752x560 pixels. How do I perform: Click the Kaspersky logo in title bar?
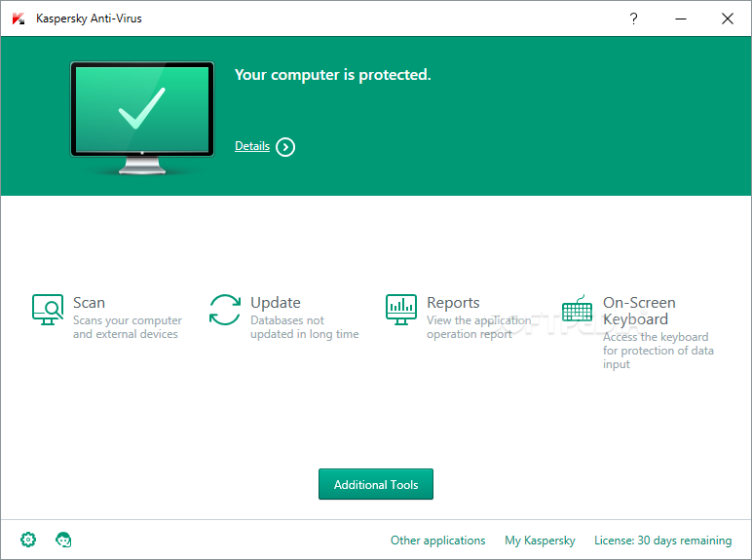tap(19, 19)
